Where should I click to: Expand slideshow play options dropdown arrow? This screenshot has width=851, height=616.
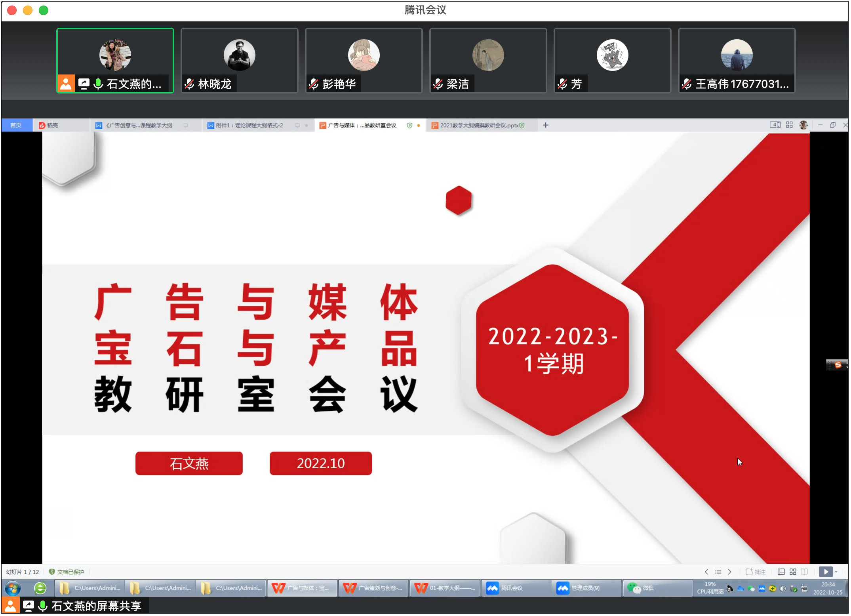pos(836,572)
